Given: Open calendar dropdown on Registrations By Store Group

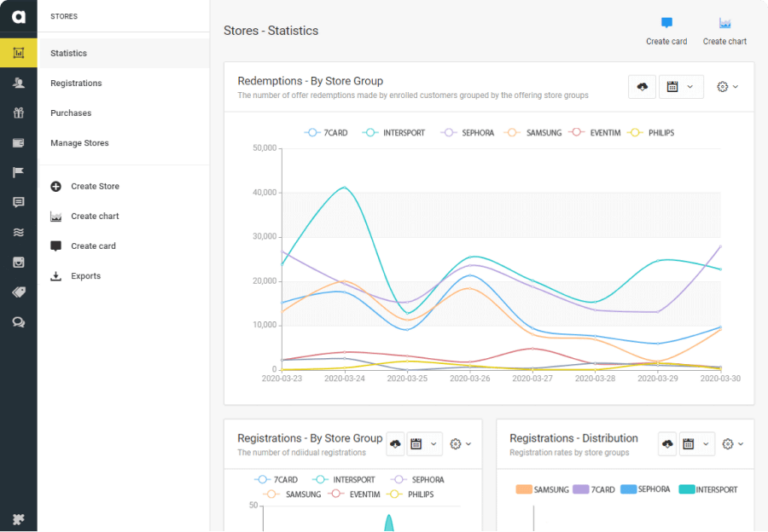Looking at the screenshot, I should pyautogui.click(x=424, y=444).
